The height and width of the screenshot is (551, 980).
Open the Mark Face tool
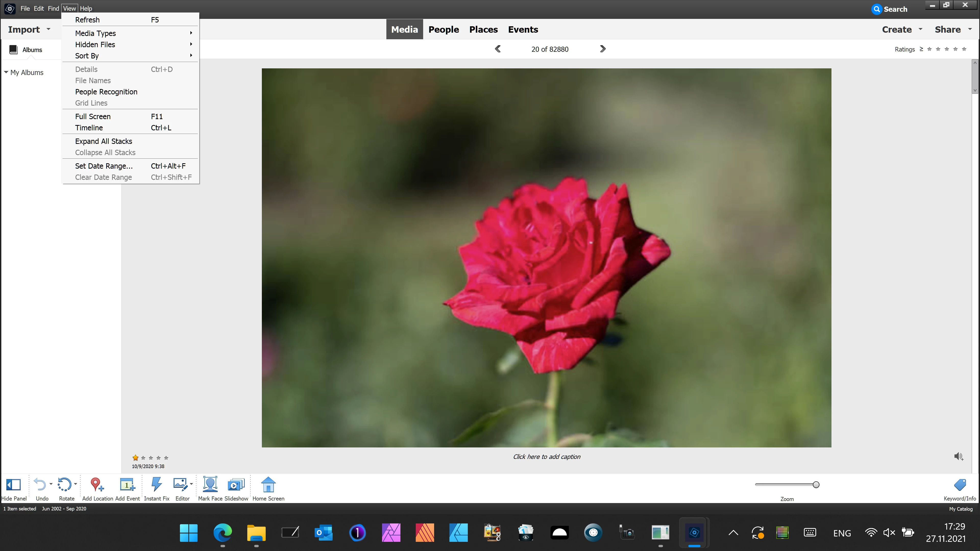(210, 484)
